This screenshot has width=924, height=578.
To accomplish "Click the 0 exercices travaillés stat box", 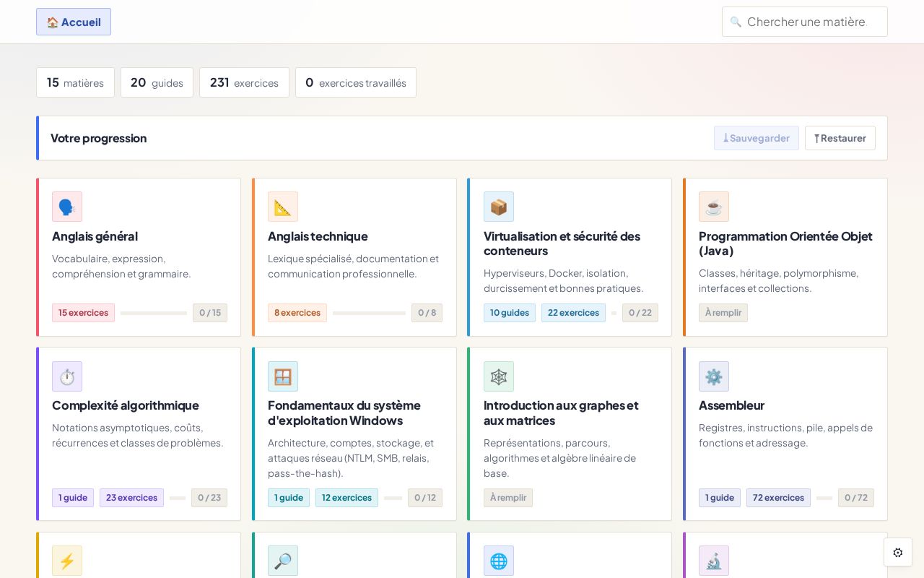I will tap(356, 82).
